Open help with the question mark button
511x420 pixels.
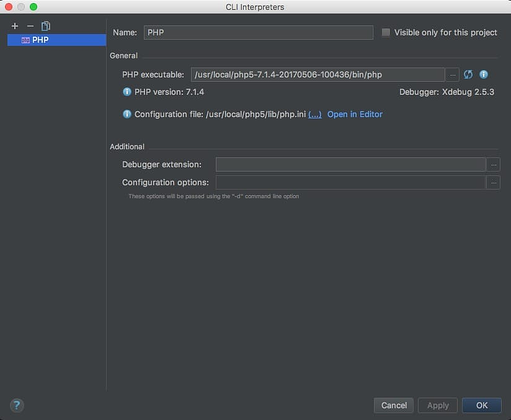coord(17,406)
